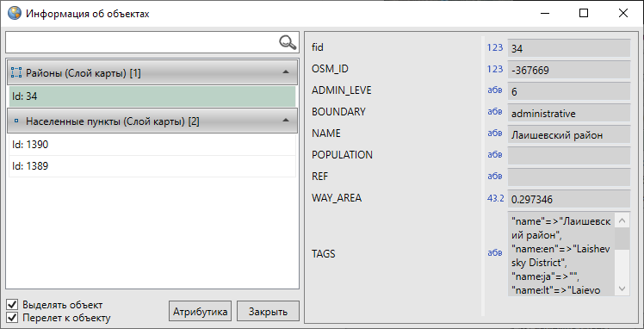Click the magnifier search icon
Screen dimensions: 644x329
click(288, 42)
